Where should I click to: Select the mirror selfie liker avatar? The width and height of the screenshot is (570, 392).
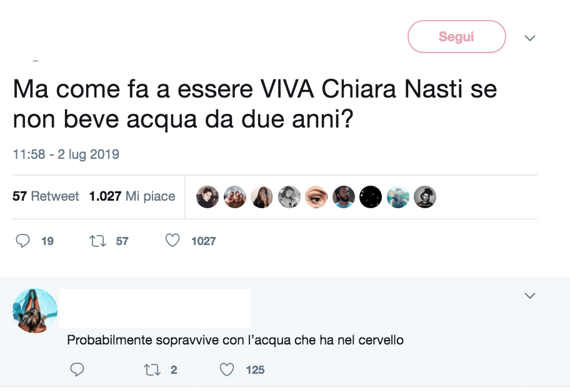(262, 197)
